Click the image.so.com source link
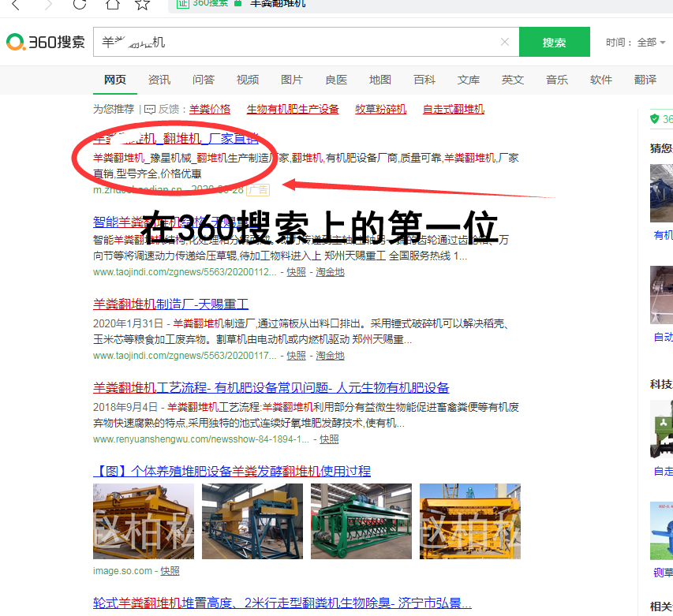 point(122,571)
